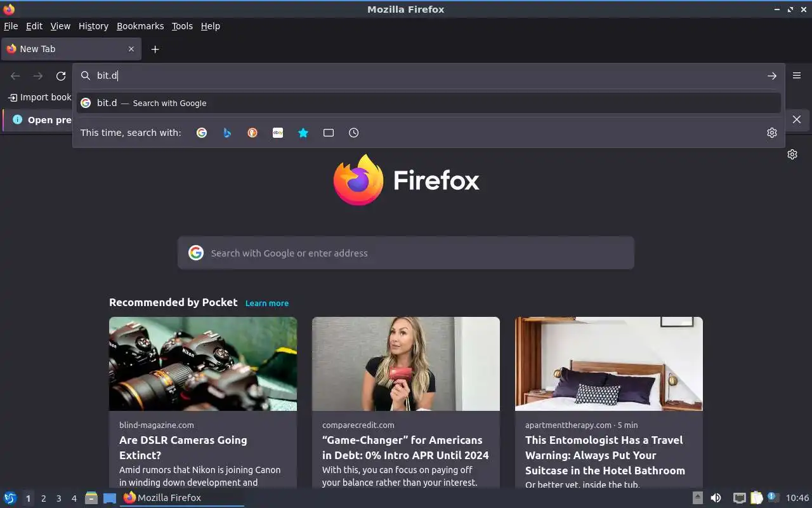
Task: Click 'Search with Google or enter address' box
Action: [406, 253]
